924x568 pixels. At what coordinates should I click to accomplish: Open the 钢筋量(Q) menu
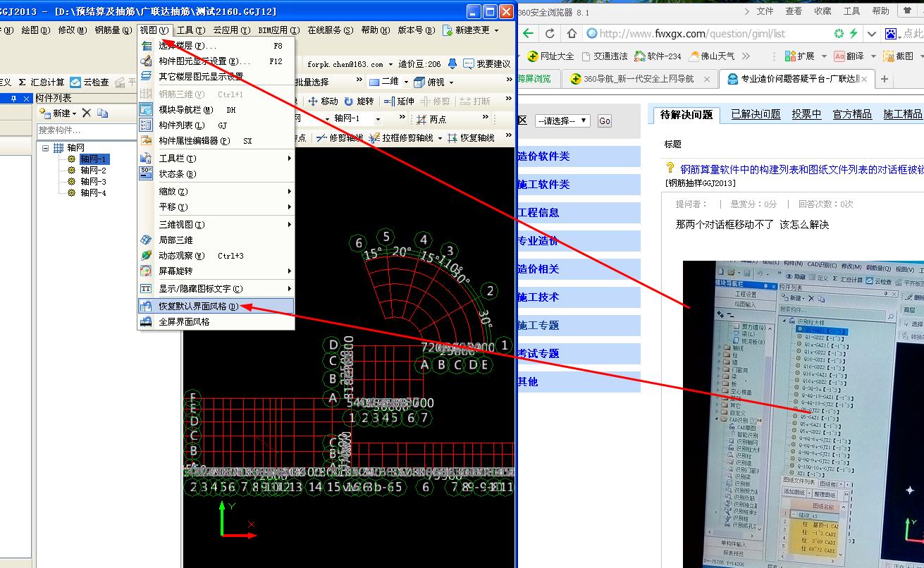click(113, 30)
